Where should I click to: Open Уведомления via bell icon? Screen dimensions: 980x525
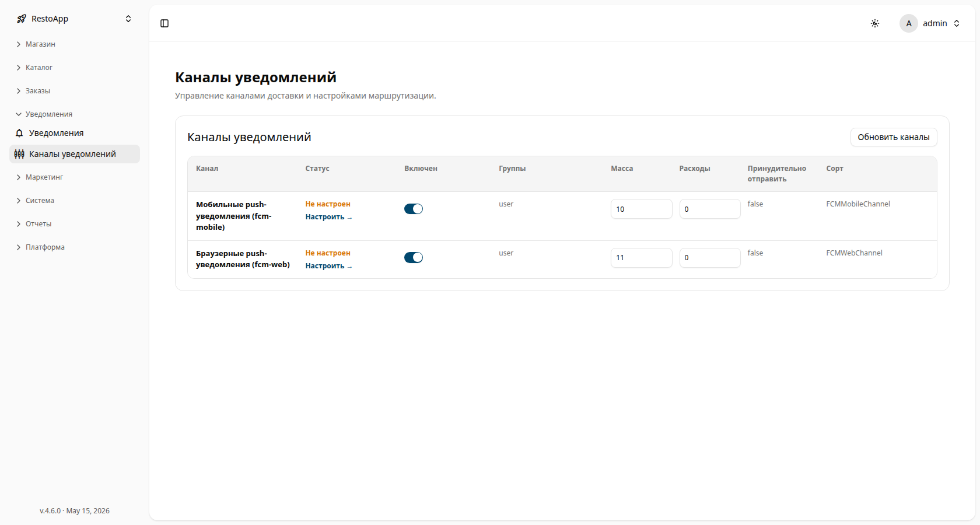(19, 133)
